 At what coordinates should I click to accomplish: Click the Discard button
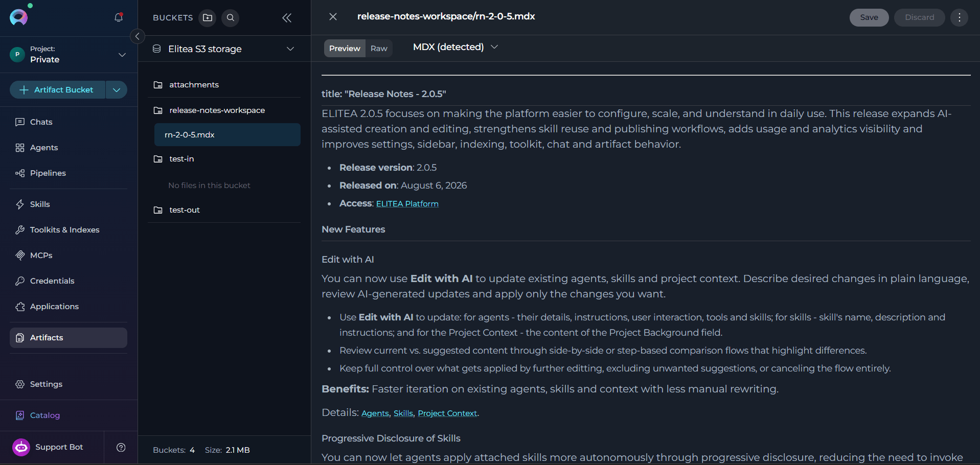click(x=919, y=17)
